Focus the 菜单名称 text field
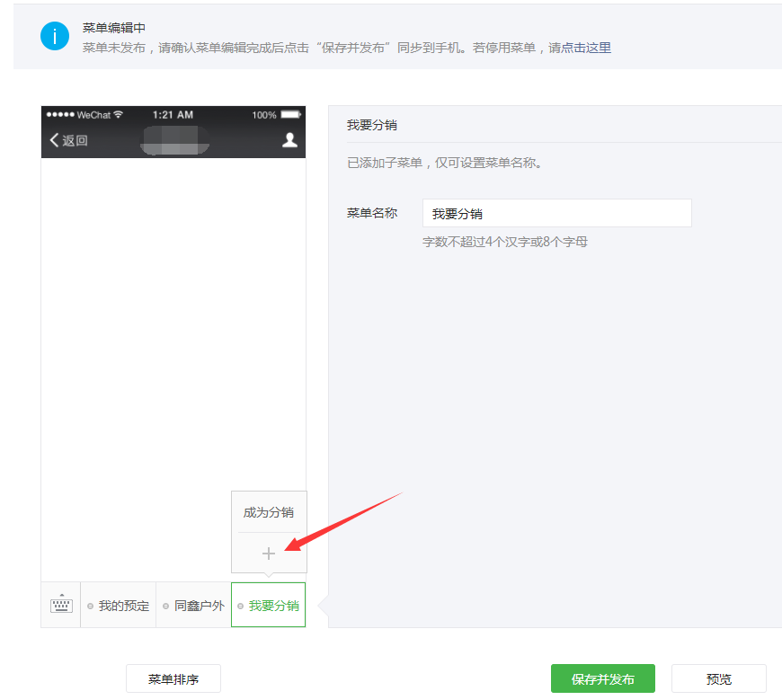782x700 pixels. [x=556, y=214]
